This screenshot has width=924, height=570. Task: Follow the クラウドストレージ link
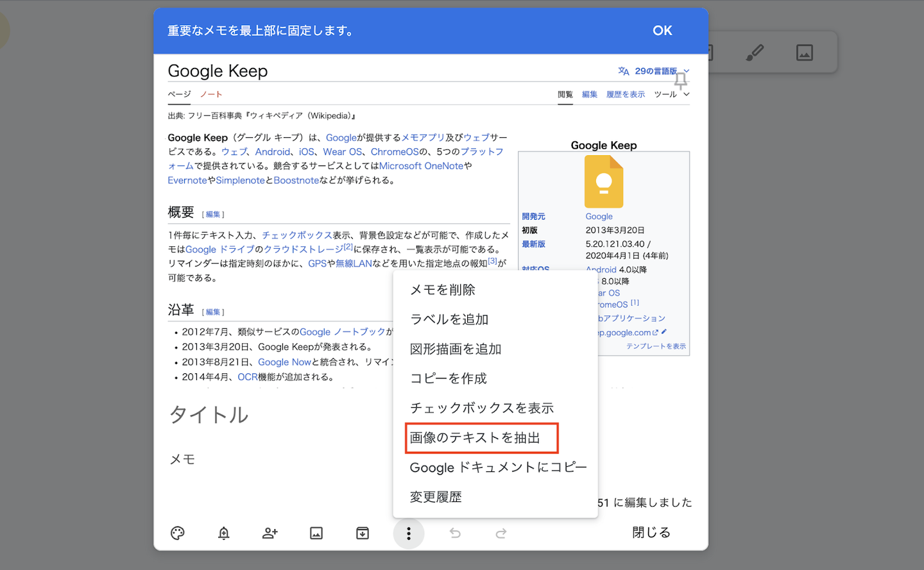(304, 249)
